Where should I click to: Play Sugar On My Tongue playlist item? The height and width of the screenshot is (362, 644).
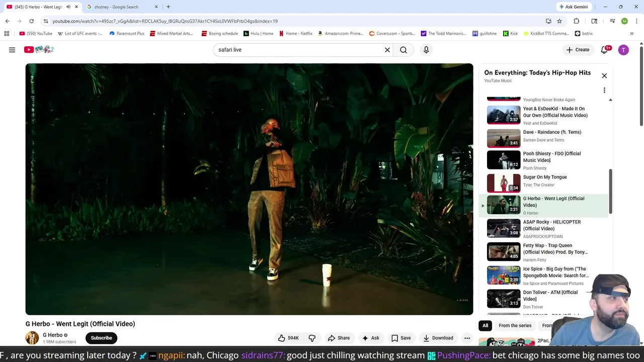tap(543, 182)
